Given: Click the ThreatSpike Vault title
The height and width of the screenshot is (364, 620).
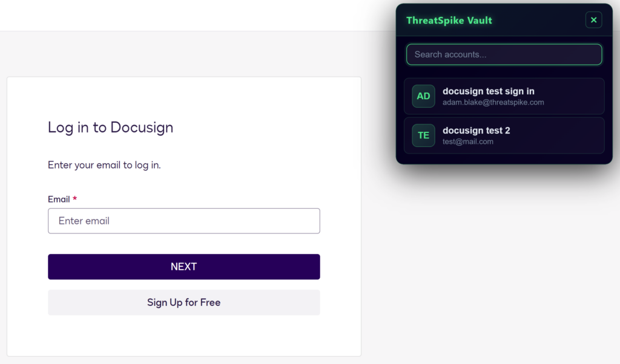Looking at the screenshot, I should [449, 20].
